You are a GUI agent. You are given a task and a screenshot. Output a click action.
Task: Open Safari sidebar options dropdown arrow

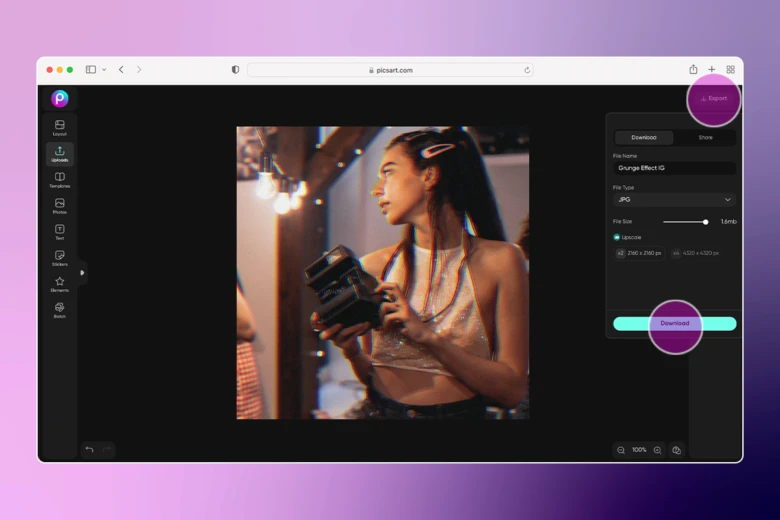pyautogui.click(x=104, y=70)
